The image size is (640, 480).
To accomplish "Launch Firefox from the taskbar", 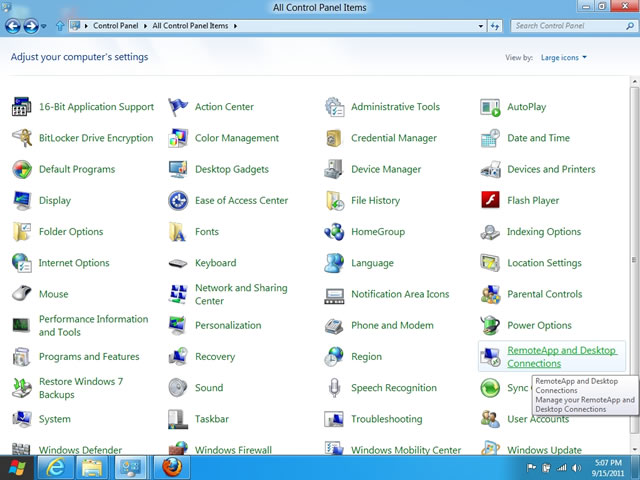I will pos(172,468).
